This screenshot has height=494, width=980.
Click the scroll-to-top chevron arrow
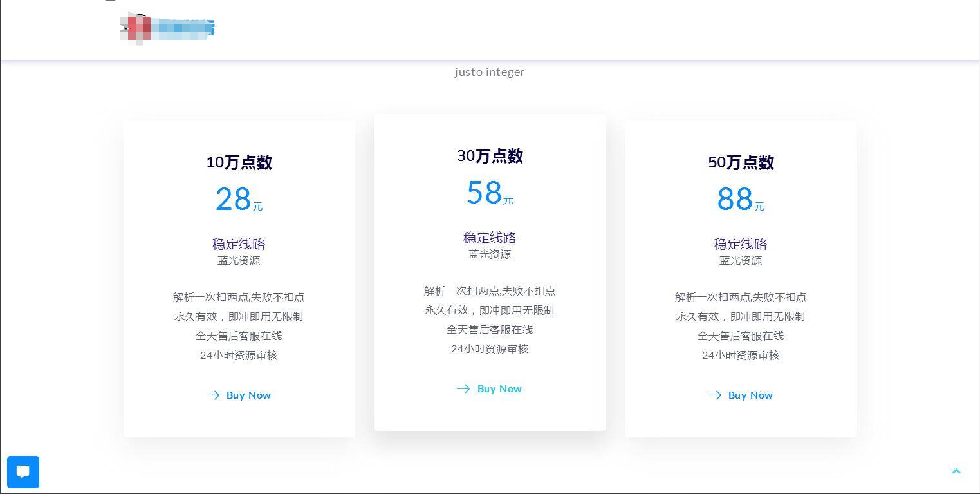pyautogui.click(x=956, y=471)
